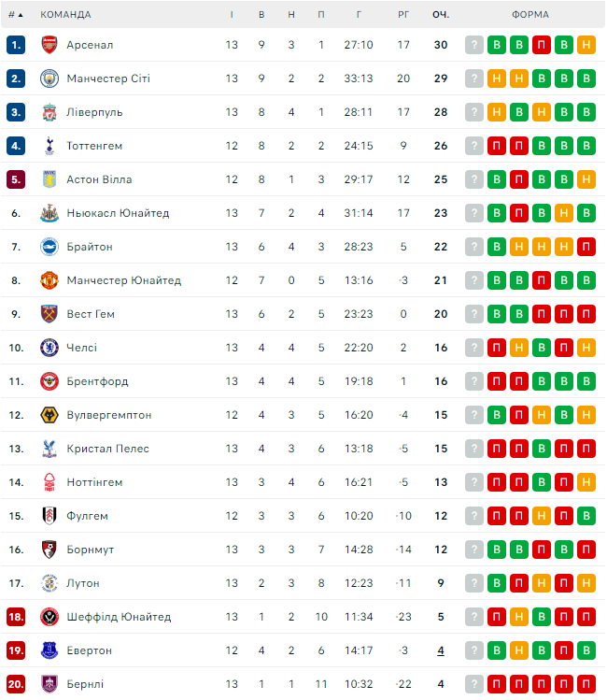Click the Arsenal club crest icon

click(49, 45)
